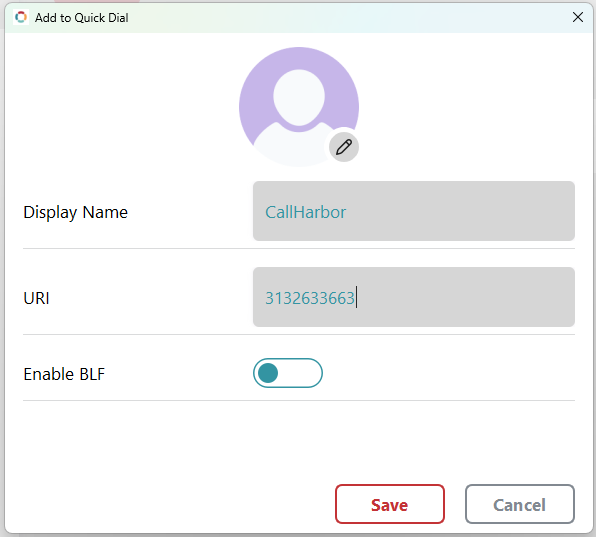Click the teal knob of BLF switch
The image size is (596, 537).
268,373
